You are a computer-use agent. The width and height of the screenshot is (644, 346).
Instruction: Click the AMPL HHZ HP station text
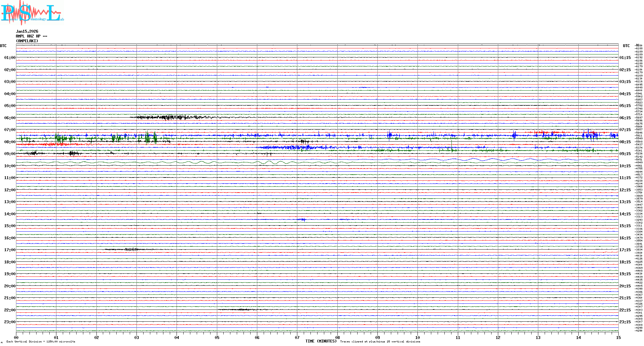tap(31, 36)
